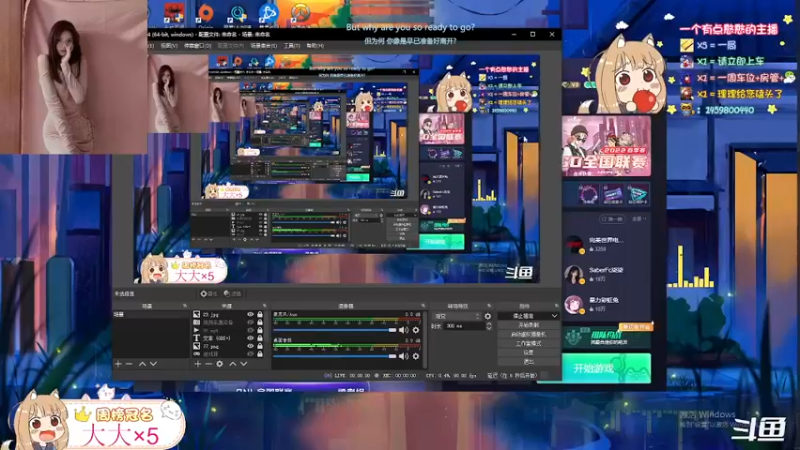Open the 停靠窗口(D) menu
The height and width of the screenshot is (450, 800).
pos(197,45)
